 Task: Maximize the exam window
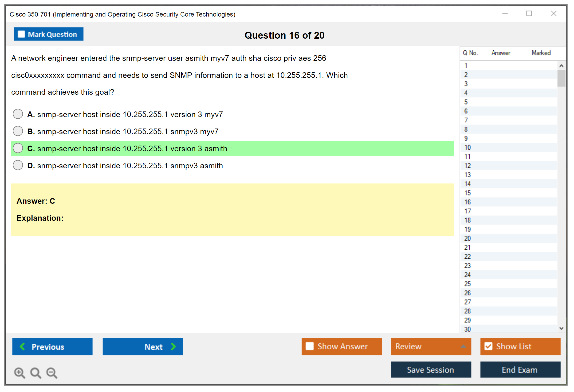tap(529, 14)
